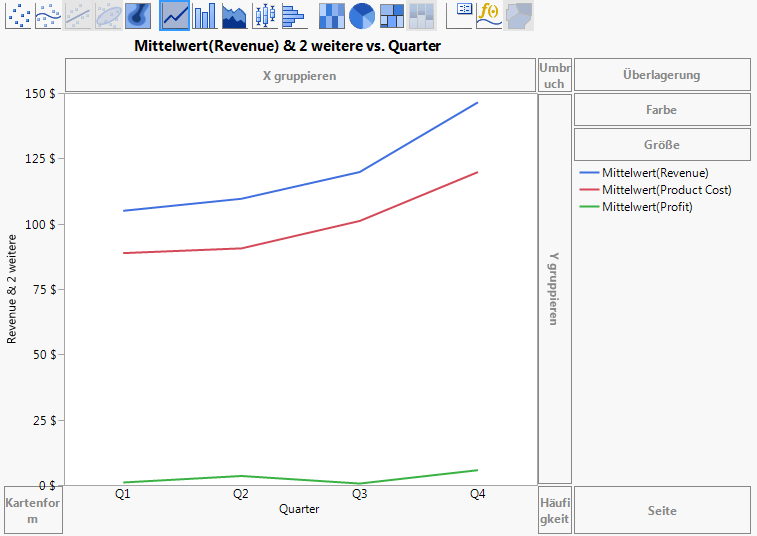Select the Formula element icon

click(489, 15)
